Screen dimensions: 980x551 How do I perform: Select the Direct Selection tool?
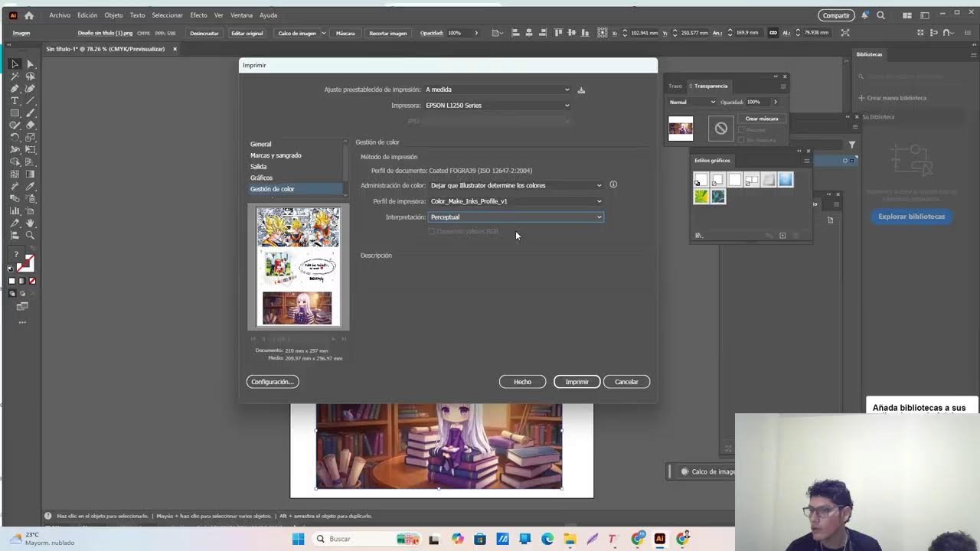(31, 64)
